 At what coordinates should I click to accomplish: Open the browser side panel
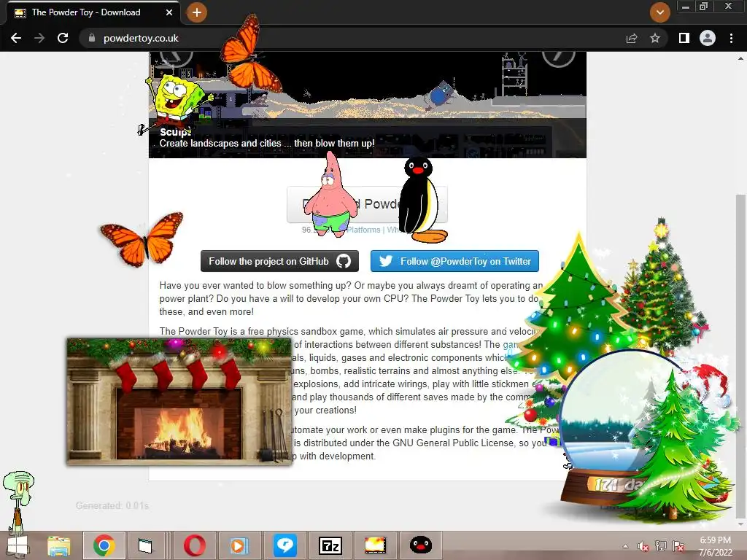point(684,38)
